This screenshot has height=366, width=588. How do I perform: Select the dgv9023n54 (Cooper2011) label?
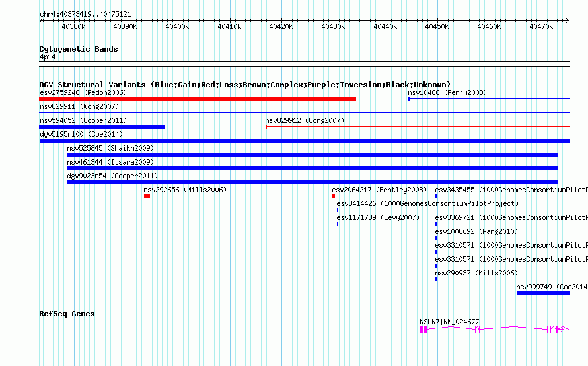coord(112,176)
